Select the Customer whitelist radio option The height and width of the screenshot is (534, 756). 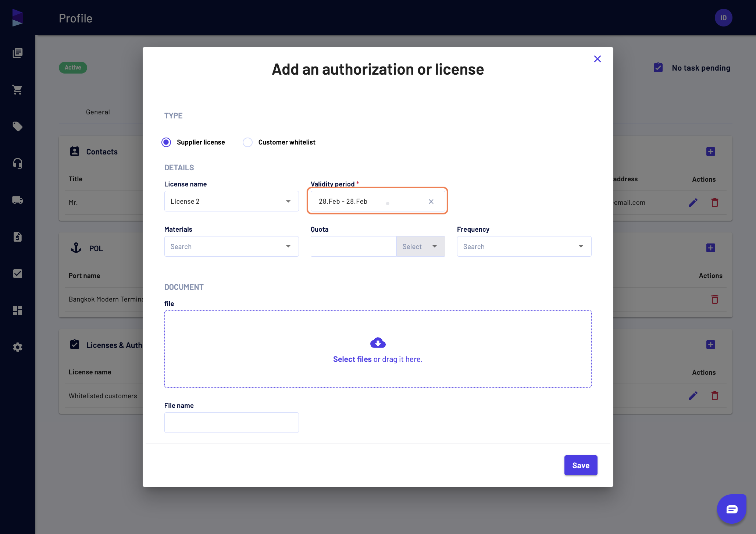(x=248, y=142)
